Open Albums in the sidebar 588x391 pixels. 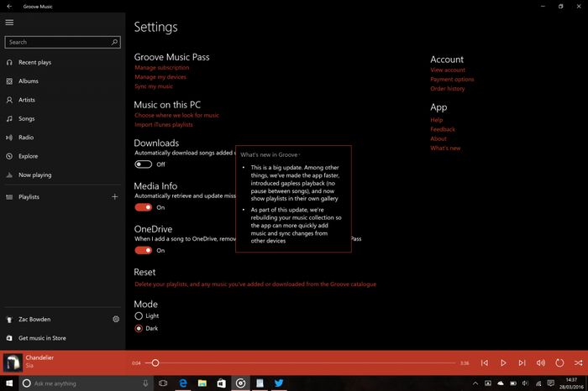click(x=29, y=81)
